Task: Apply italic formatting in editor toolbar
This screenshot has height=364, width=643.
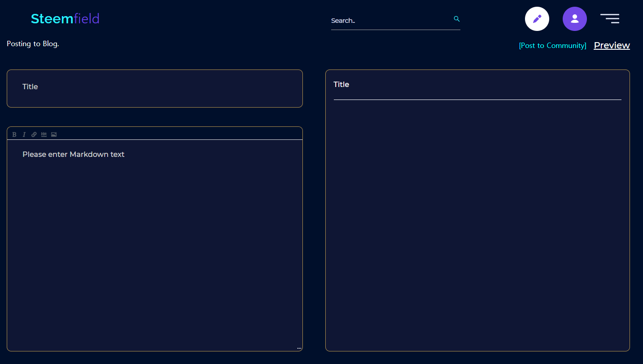Action: pos(24,134)
